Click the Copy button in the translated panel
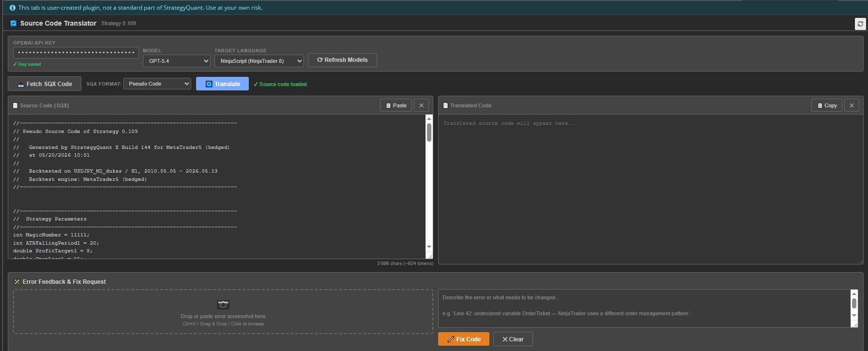 tap(827, 105)
